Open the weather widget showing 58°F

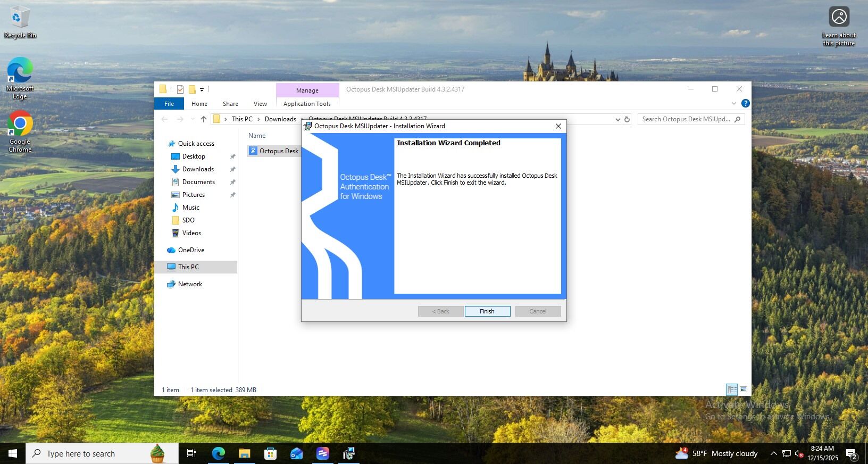(716, 453)
